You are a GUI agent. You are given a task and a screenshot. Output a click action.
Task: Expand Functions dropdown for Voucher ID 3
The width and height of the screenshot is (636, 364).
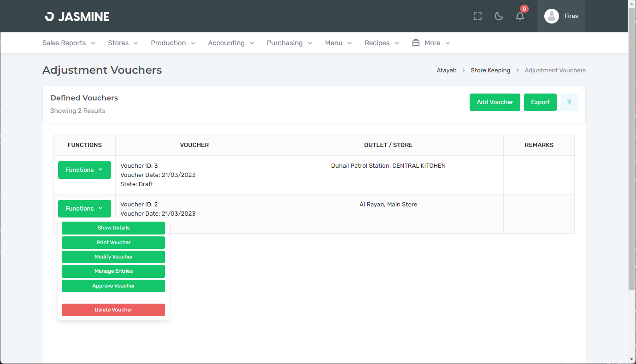(x=84, y=170)
